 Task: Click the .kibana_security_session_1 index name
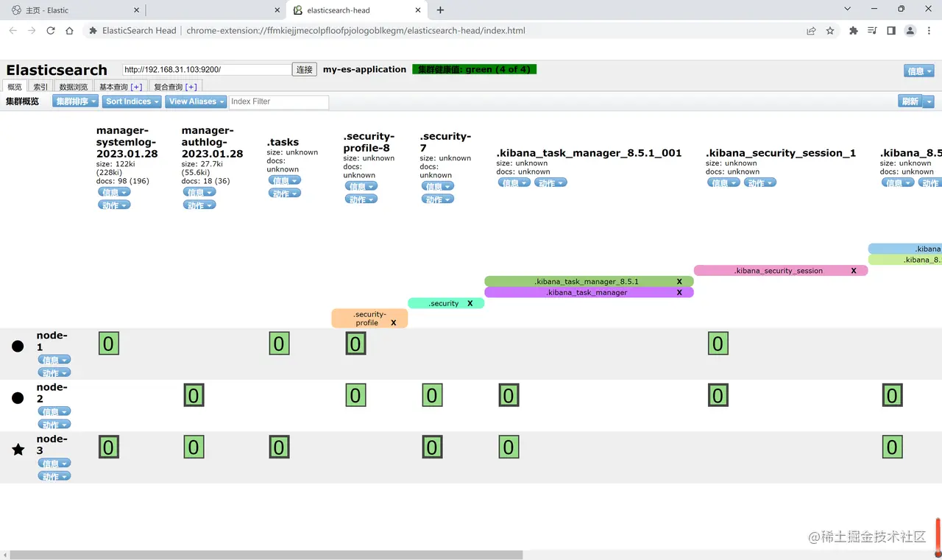781,153
